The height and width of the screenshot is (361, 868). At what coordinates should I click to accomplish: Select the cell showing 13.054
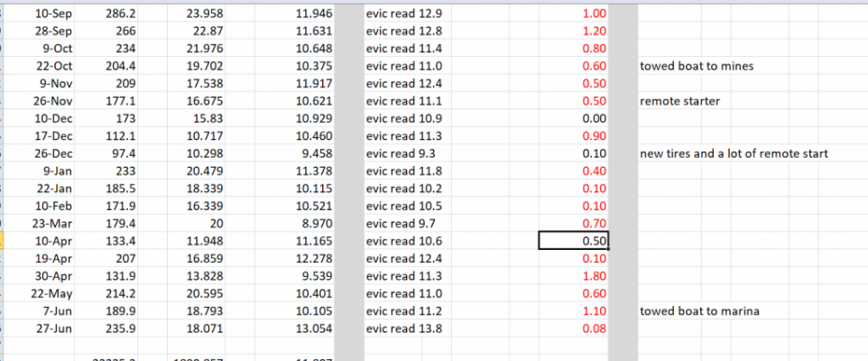280,329
